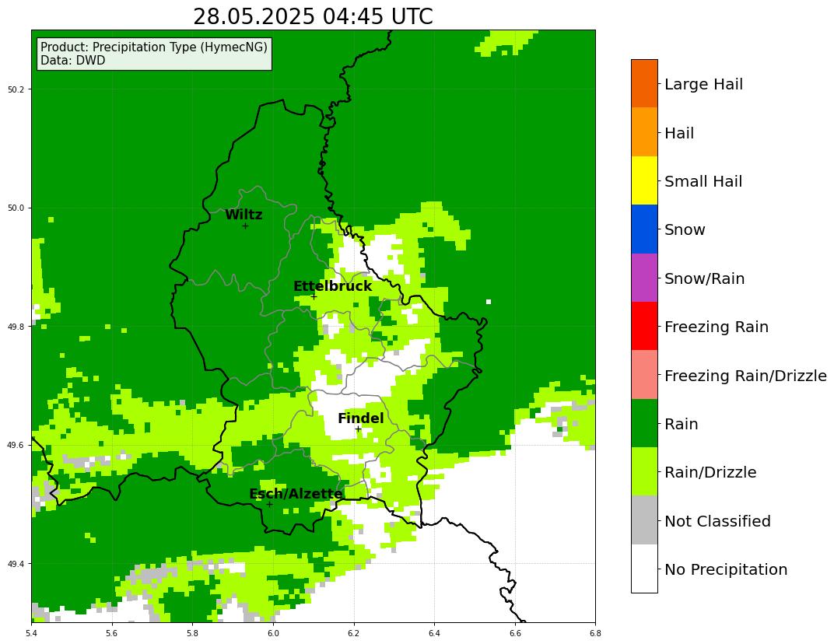Image resolution: width=834 pixels, height=644 pixels.
Task: Click the Ettelbruck city label
Action: 333,286
